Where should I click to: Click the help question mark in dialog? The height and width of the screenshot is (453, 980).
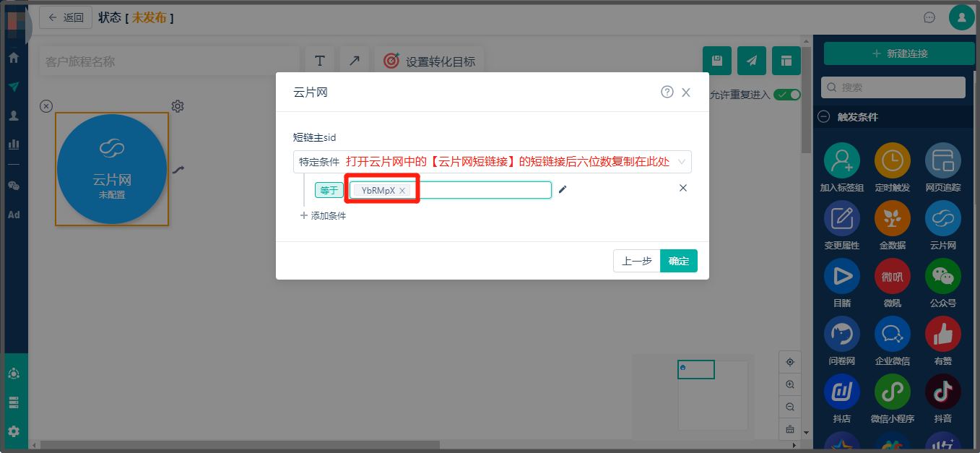[x=667, y=92]
